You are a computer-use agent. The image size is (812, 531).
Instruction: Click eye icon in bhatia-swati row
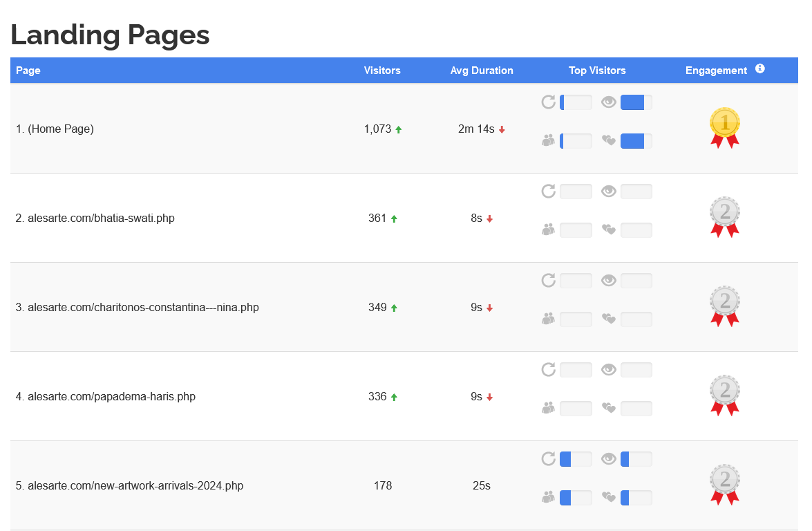[609, 191]
